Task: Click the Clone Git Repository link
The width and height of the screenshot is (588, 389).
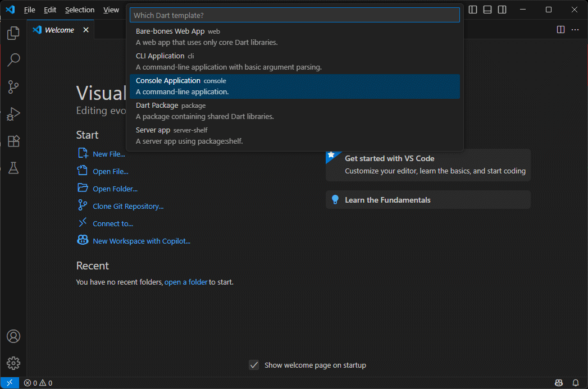Action: click(x=128, y=206)
